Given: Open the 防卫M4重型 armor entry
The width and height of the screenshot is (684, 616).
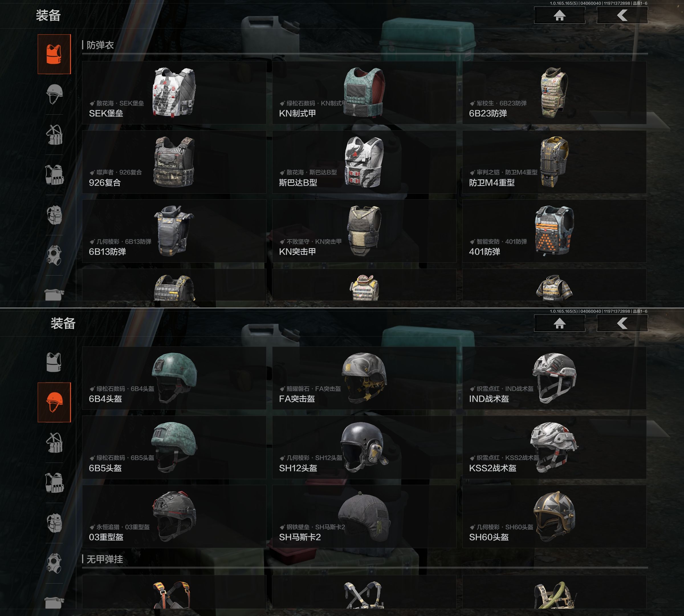Looking at the screenshot, I should (554, 162).
